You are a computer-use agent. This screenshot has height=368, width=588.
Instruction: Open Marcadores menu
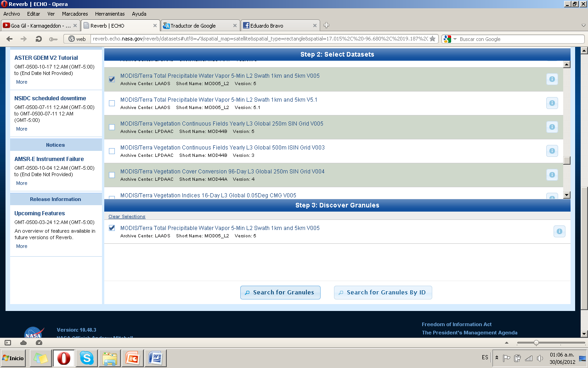[x=75, y=14]
